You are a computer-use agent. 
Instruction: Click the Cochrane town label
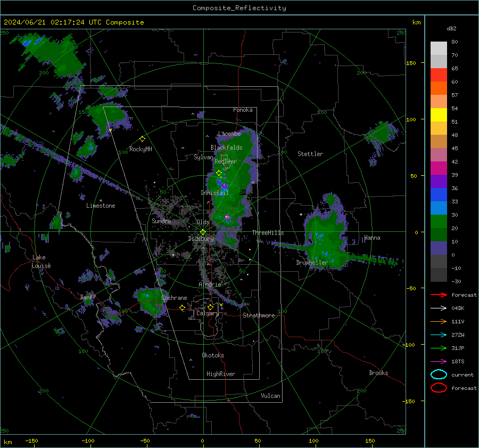coord(174,298)
